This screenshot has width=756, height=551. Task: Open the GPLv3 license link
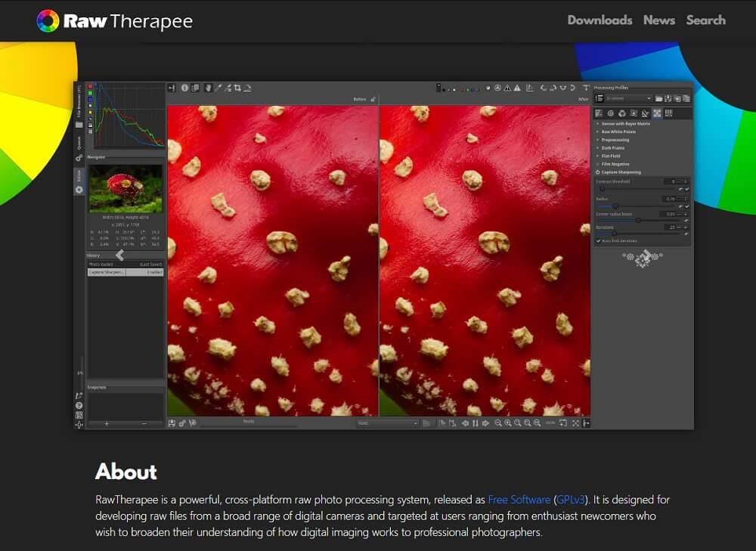[x=573, y=500]
